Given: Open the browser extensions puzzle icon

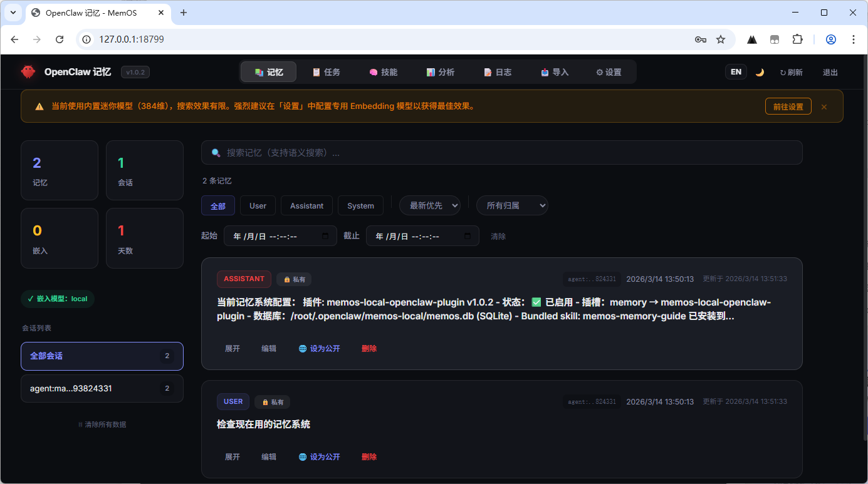Looking at the screenshot, I should [x=797, y=39].
